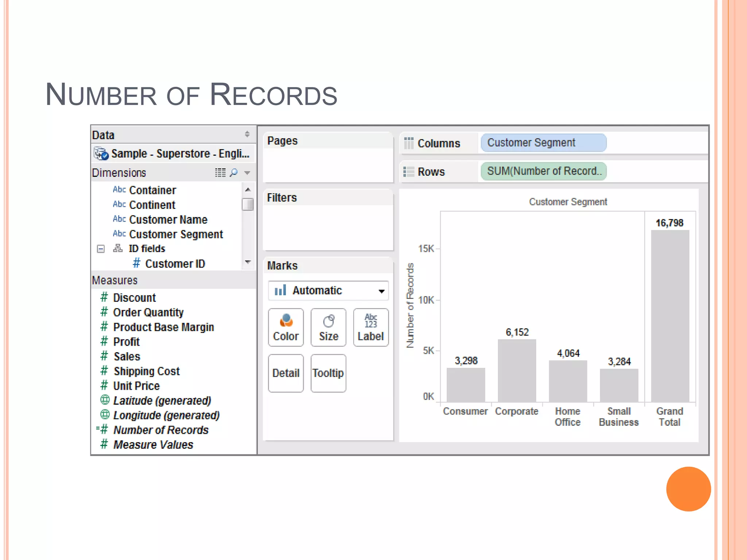Select the Product Base Margin measure

163,327
